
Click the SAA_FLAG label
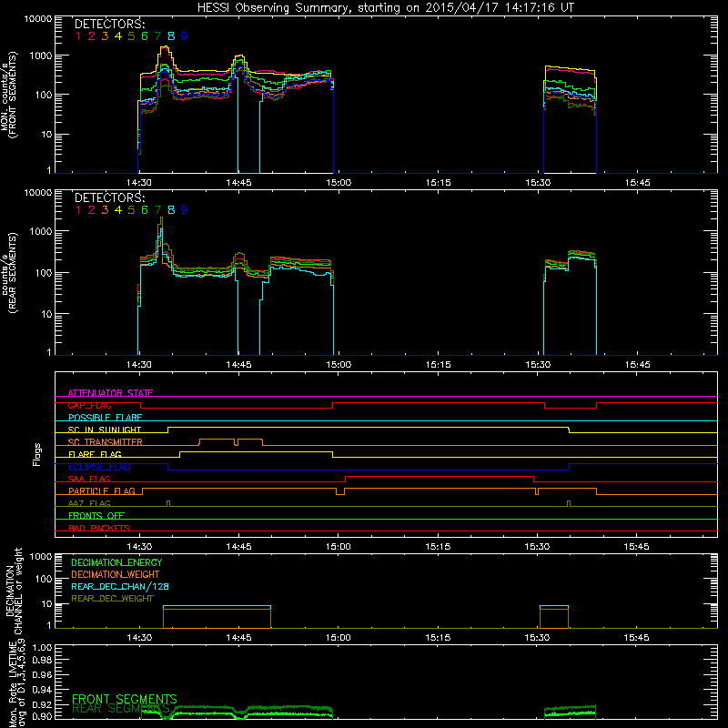click(89, 479)
